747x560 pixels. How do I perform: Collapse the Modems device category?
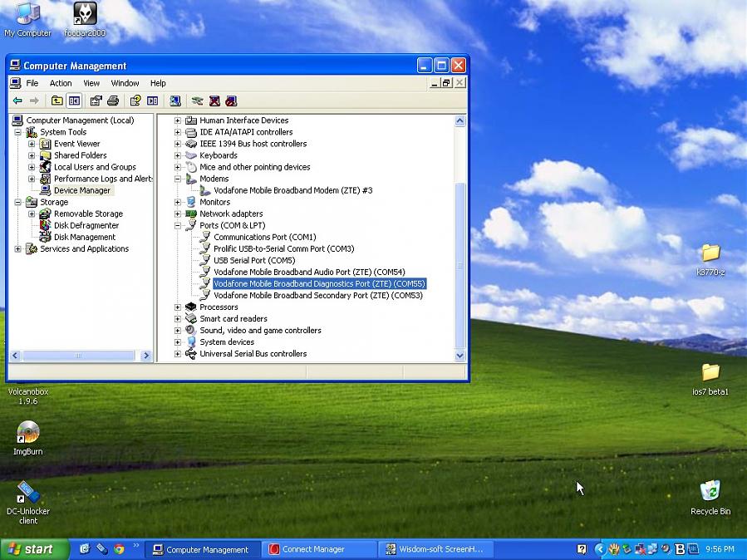pyautogui.click(x=178, y=179)
